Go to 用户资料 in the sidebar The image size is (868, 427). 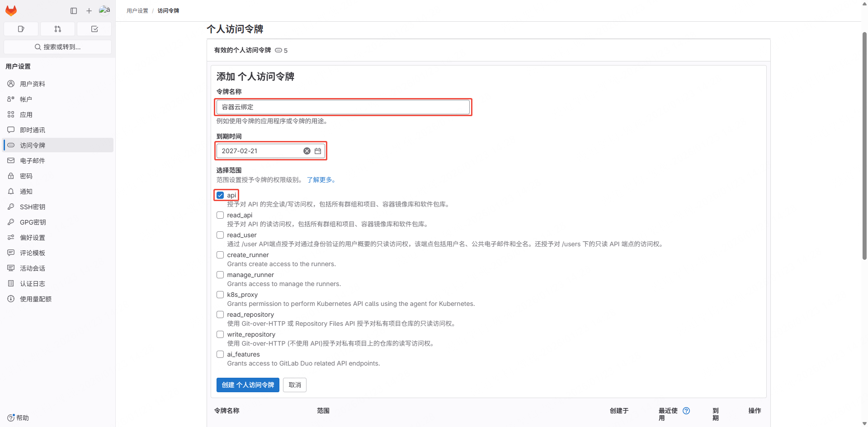pos(33,84)
